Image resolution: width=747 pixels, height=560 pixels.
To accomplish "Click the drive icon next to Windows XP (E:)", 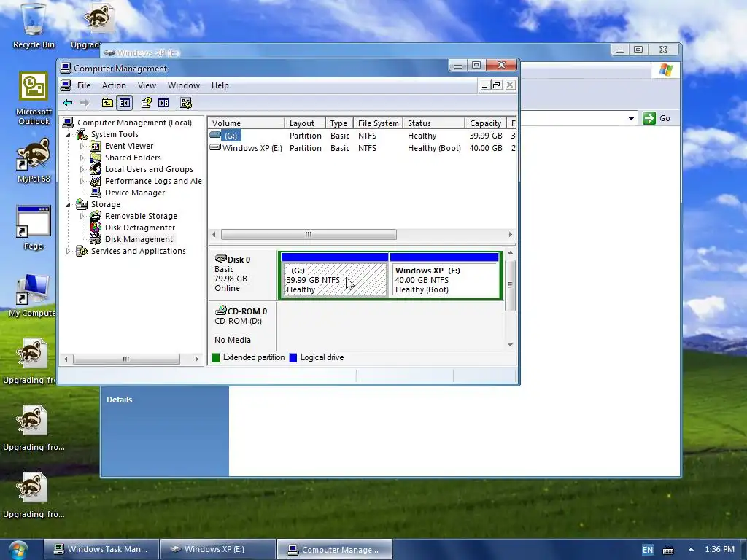I will (x=215, y=147).
